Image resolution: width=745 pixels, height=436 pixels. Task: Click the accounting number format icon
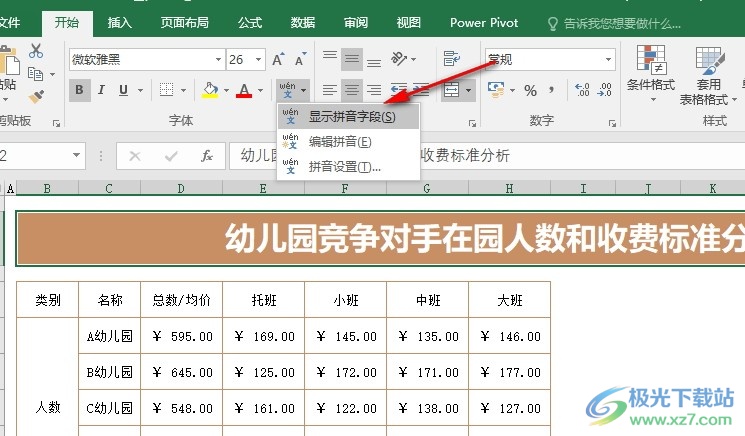tap(496, 89)
